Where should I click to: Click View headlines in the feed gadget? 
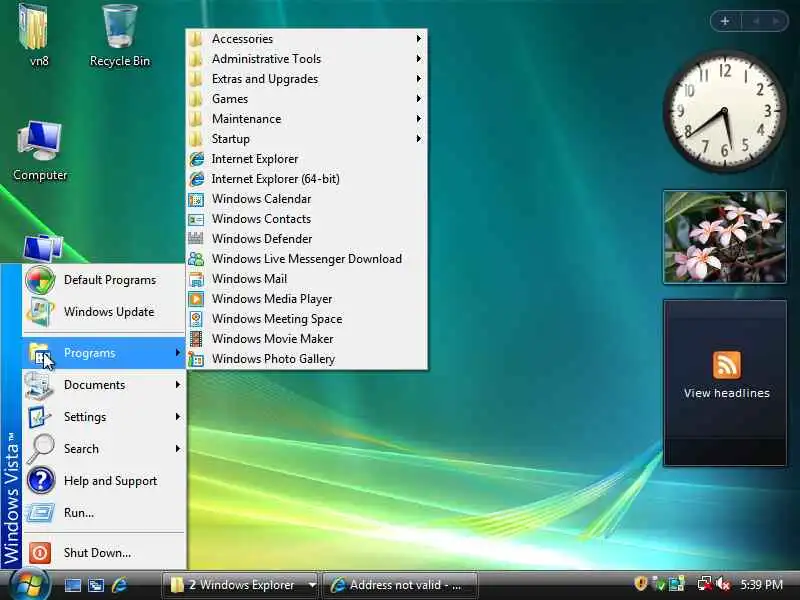click(x=727, y=393)
